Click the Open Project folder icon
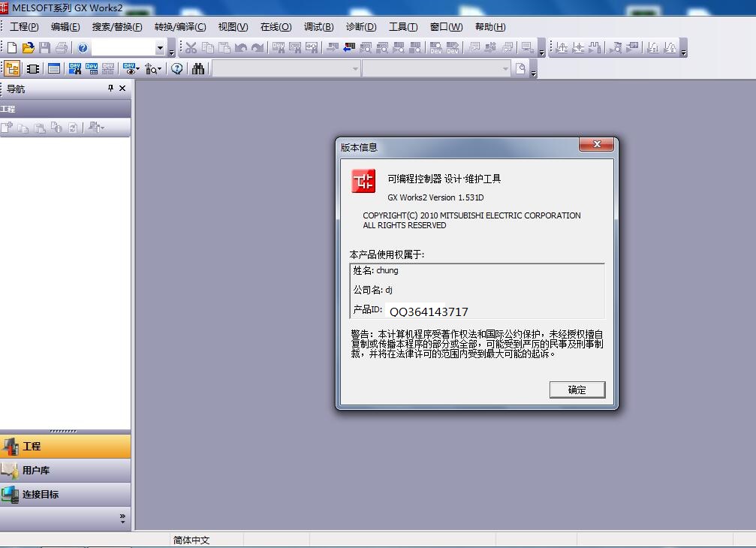The width and height of the screenshot is (756, 548). pyautogui.click(x=29, y=48)
